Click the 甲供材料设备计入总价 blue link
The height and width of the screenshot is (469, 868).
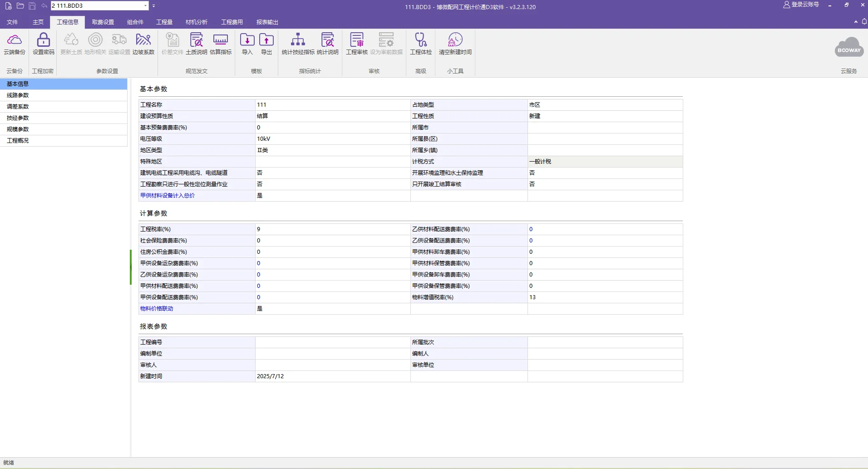tap(168, 196)
